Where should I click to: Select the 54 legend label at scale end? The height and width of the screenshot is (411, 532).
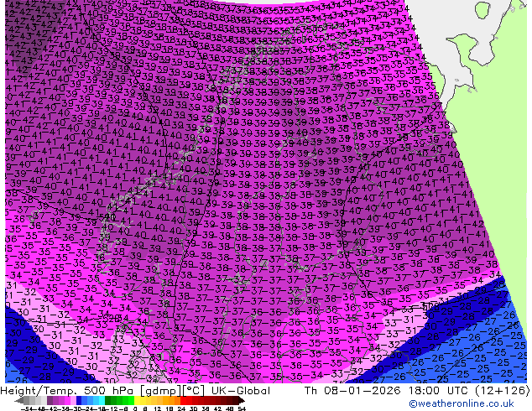point(241,408)
